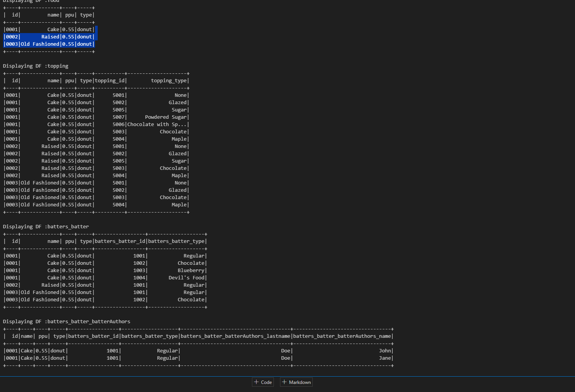Click the 'Sugar' topping in a Raised row

tap(179, 161)
